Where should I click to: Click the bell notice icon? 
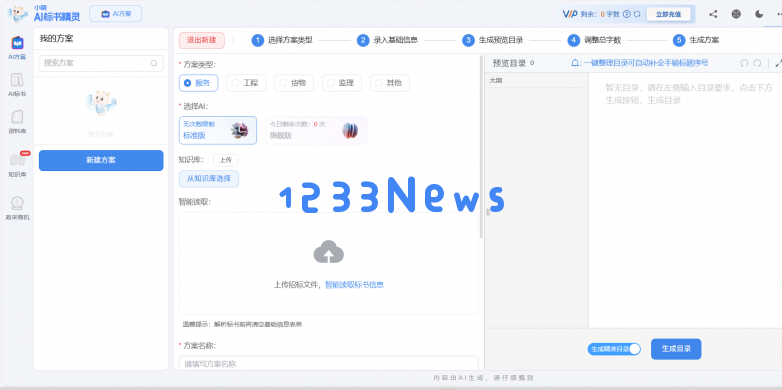(576, 63)
